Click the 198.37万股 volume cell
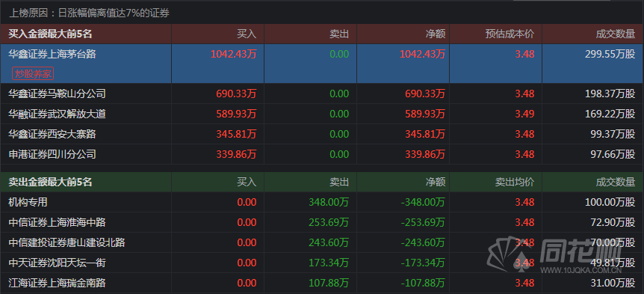Image resolution: width=644 pixels, height=294 pixels. point(610,94)
